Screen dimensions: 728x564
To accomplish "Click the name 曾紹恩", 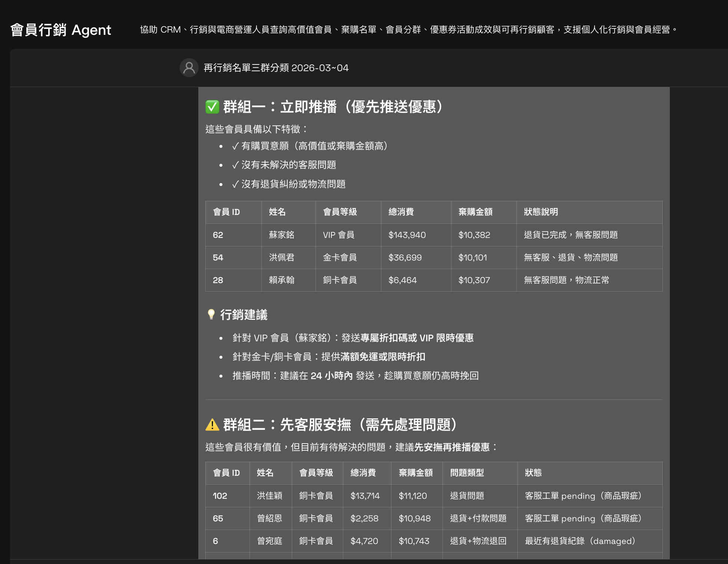I will [x=269, y=518].
